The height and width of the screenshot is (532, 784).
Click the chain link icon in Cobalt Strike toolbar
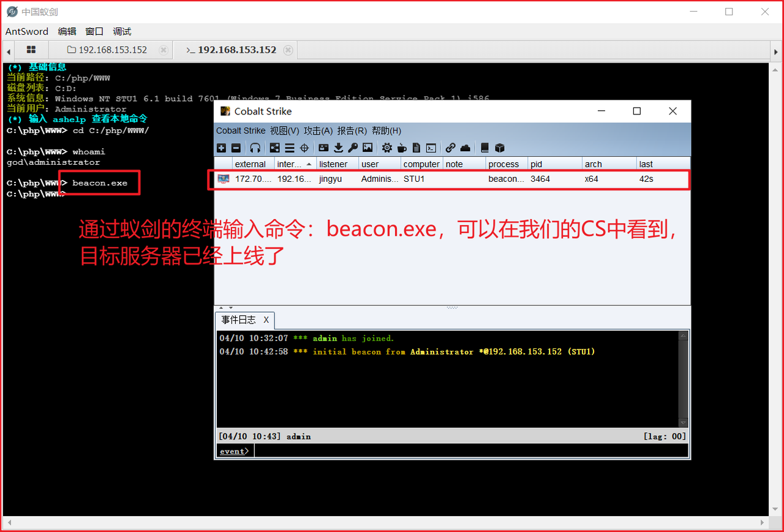pos(450,148)
